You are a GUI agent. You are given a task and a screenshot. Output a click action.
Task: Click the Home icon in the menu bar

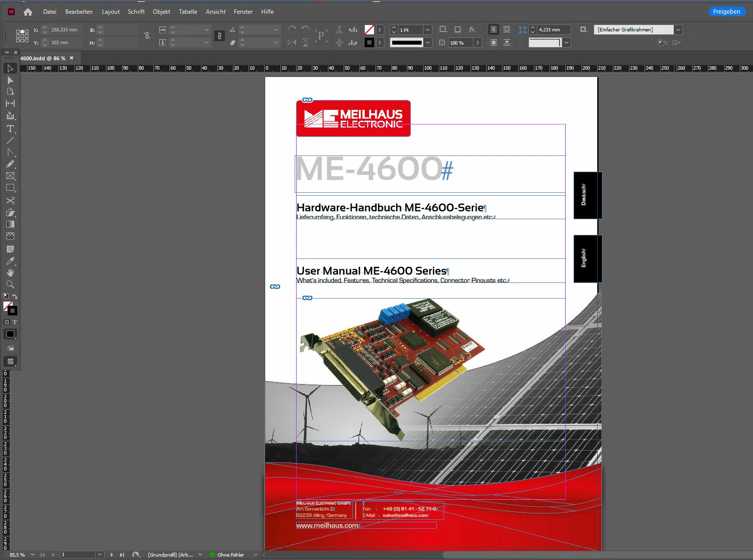click(28, 12)
